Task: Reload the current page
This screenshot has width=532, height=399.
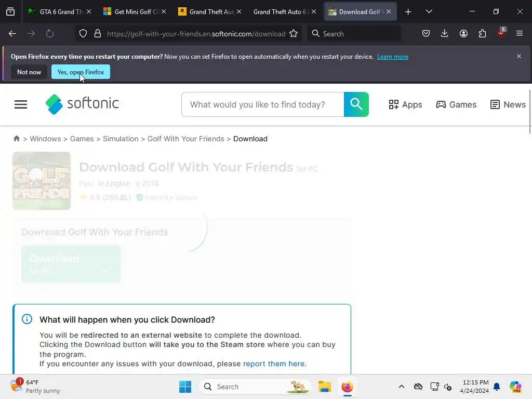Action: tap(50, 34)
